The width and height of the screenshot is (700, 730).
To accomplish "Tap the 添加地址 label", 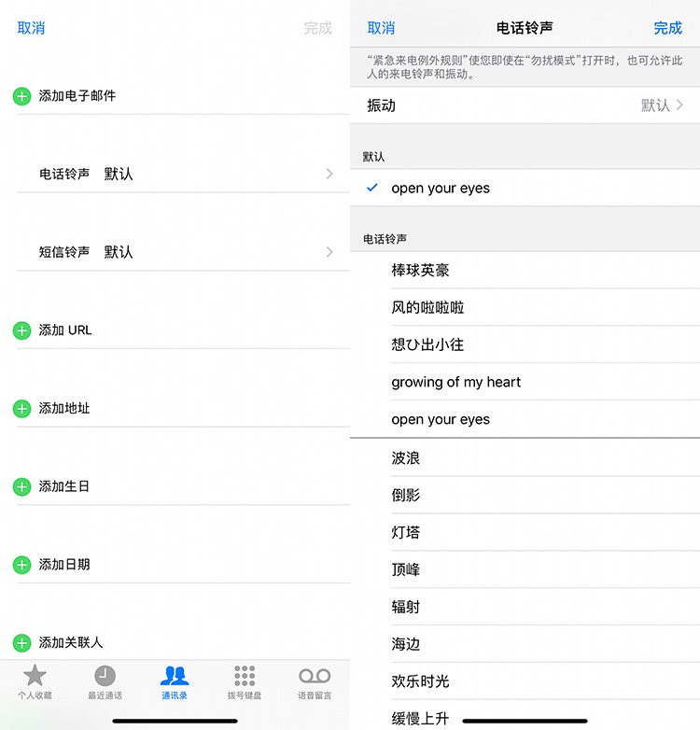I will point(64,408).
